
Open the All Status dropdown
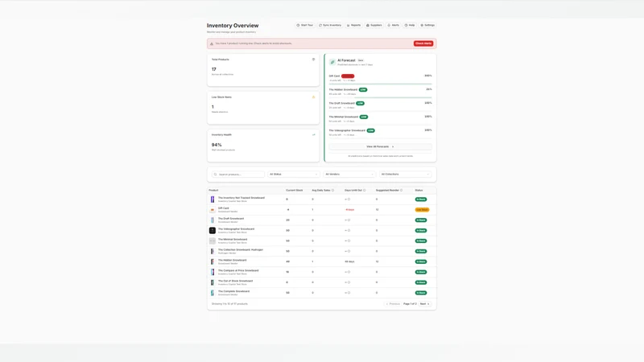[x=293, y=175]
